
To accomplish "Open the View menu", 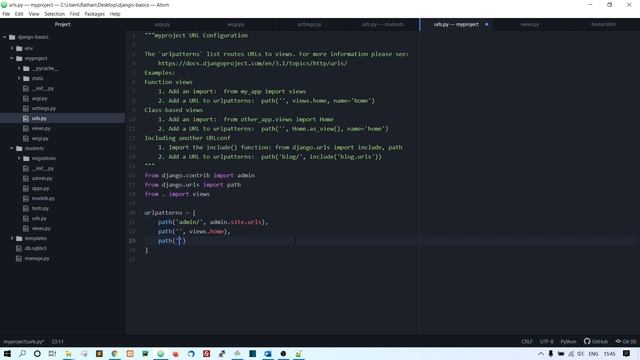I will coord(34,14).
